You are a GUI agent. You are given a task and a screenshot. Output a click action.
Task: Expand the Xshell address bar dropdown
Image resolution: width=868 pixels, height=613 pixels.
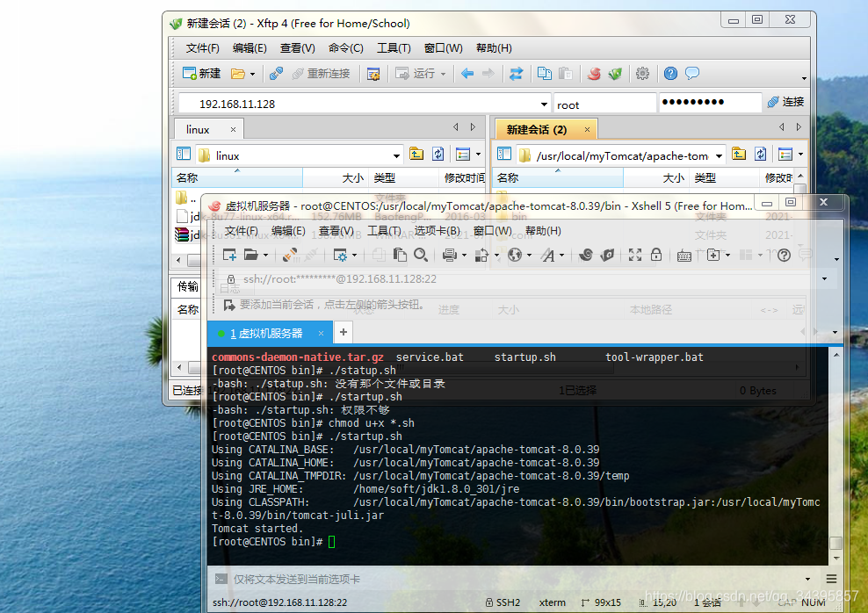(824, 279)
